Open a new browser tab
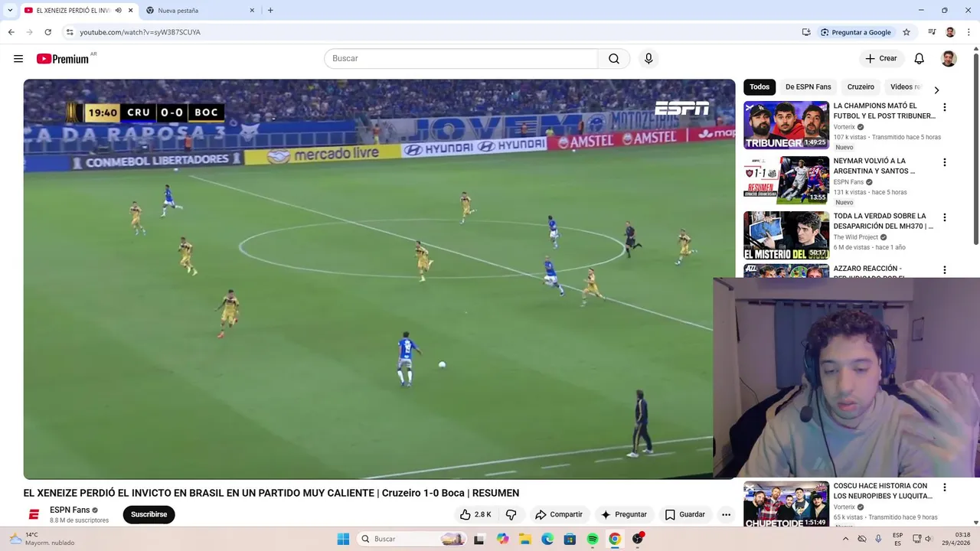The image size is (980, 551). pos(270,10)
